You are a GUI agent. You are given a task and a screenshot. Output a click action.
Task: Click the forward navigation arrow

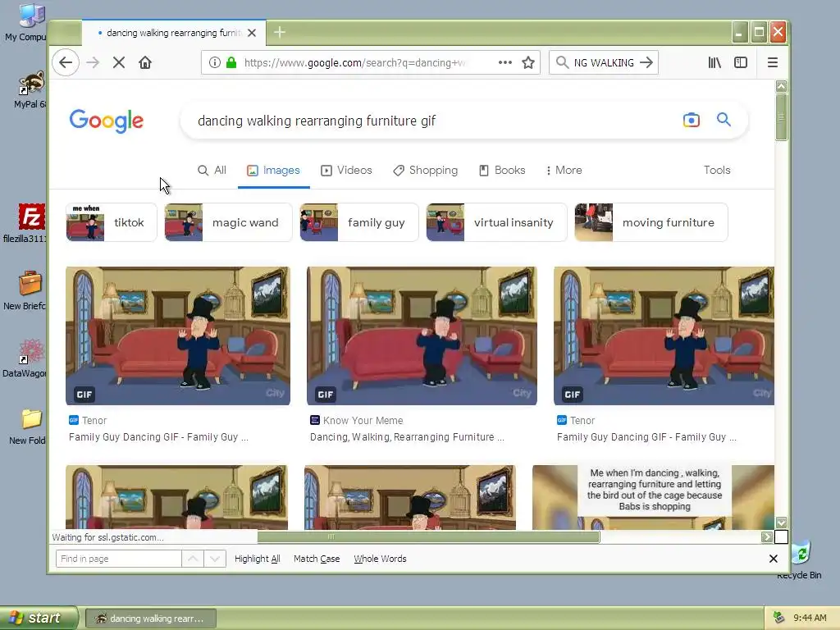coord(93,62)
